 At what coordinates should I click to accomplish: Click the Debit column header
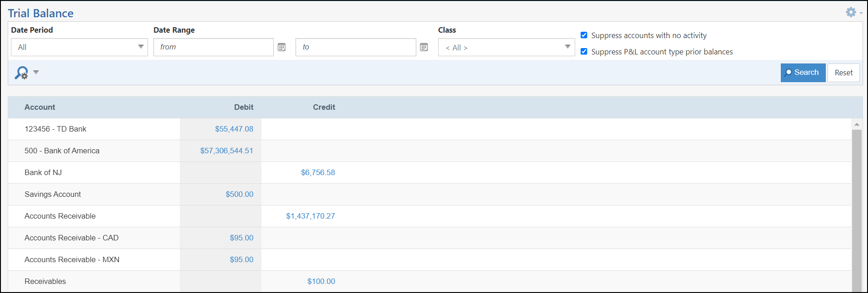pos(244,107)
